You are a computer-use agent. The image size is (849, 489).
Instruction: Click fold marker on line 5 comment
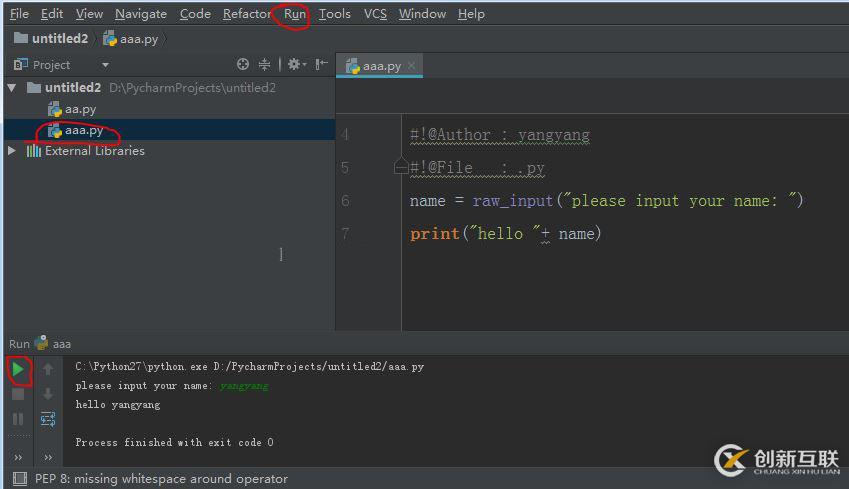401,167
